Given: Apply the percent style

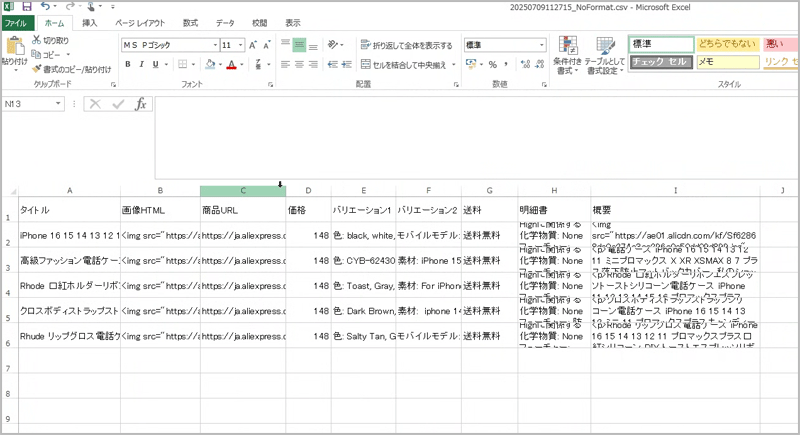Looking at the screenshot, I should pyautogui.click(x=492, y=64).
